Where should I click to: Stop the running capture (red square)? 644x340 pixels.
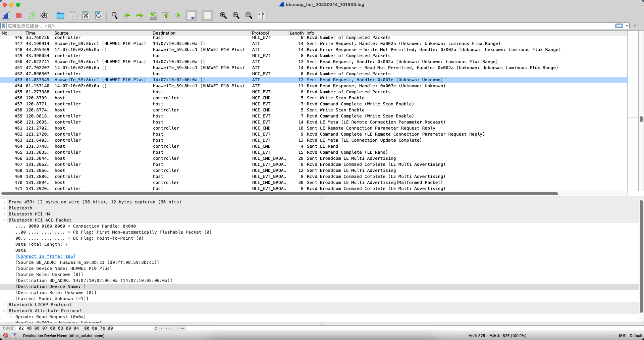click(19, 15)
